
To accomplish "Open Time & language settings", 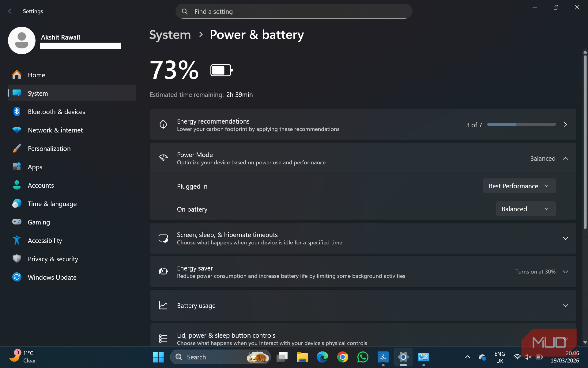I will click(72, 204).
